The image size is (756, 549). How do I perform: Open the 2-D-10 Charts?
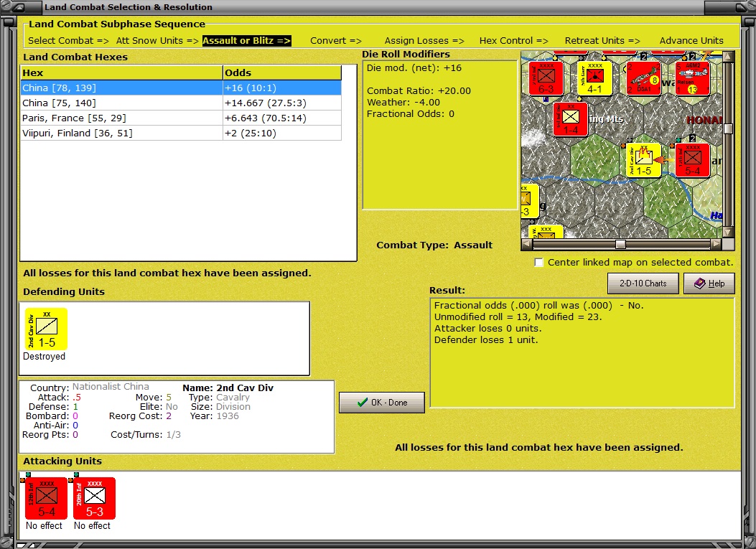pyautogui.click(x=643, y=283)
